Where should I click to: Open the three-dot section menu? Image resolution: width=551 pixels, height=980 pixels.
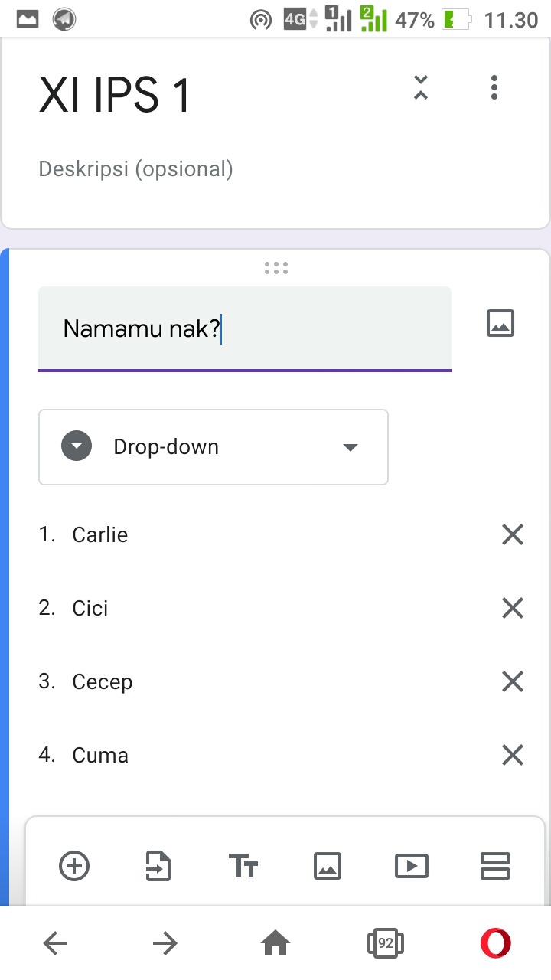pyautogui.click(x=494, y=88)
